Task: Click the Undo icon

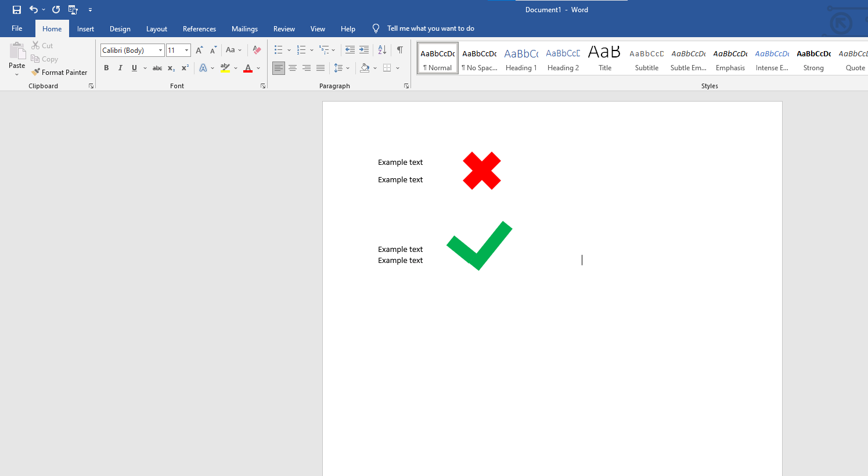Action: [x=34, y=10]
